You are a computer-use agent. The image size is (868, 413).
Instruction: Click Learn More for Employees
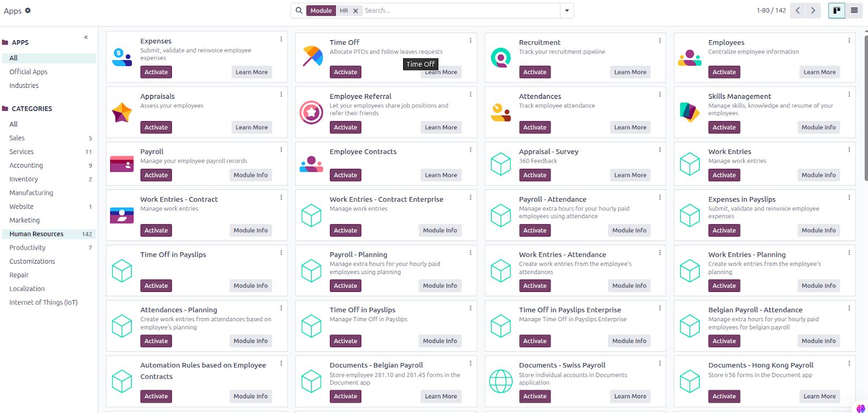coord(819,72)
